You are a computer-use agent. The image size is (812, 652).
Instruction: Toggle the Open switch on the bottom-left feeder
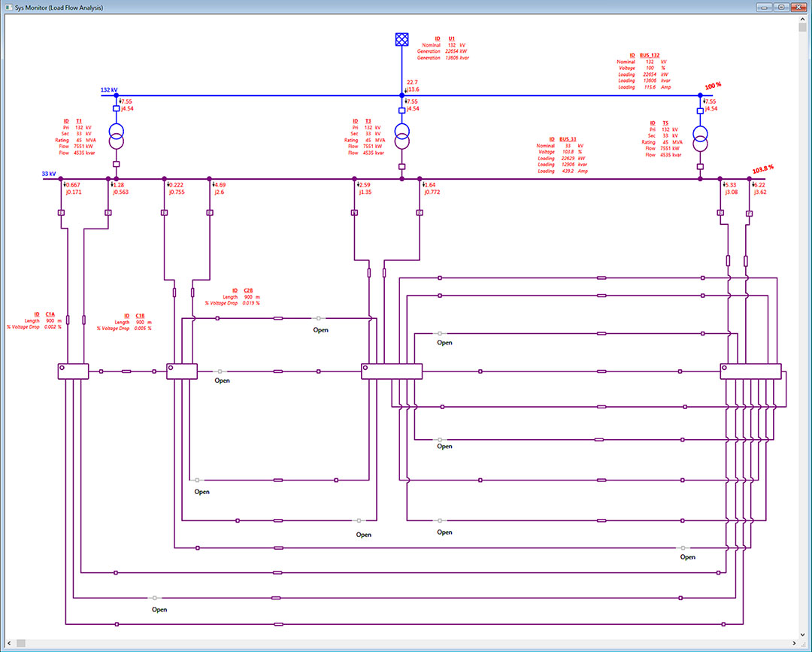click(x=154, y=599)
